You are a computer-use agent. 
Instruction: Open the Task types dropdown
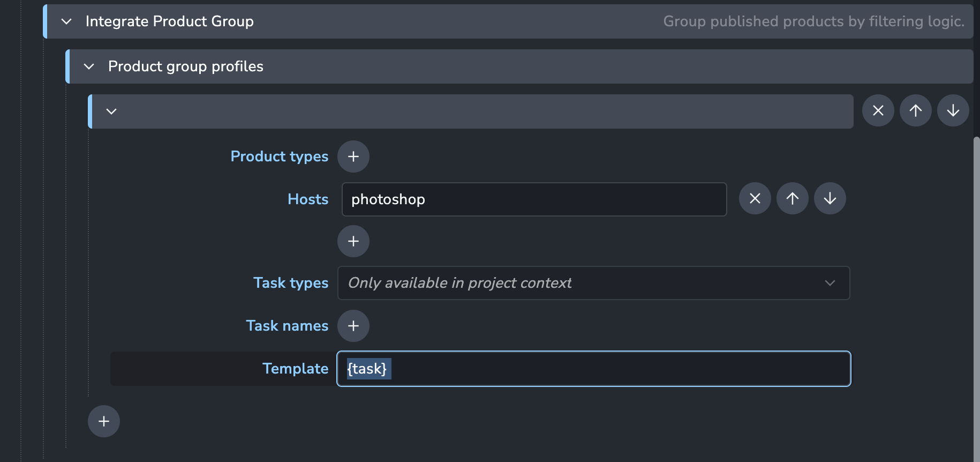pos(593,283)
